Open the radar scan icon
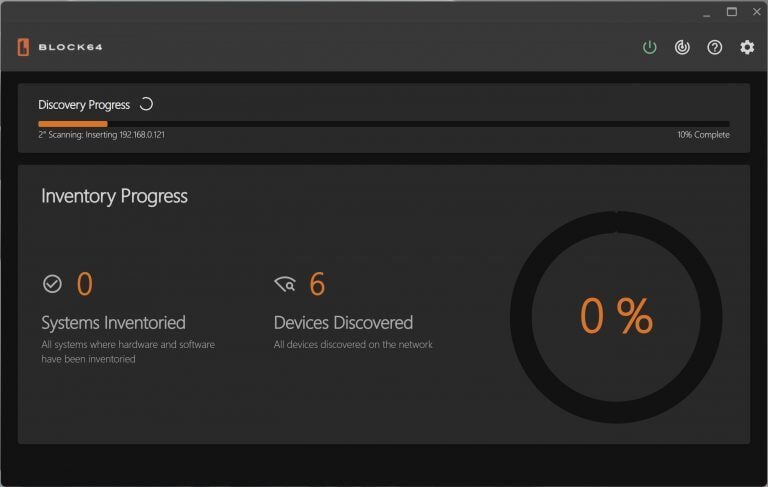 tap(682, 47)
